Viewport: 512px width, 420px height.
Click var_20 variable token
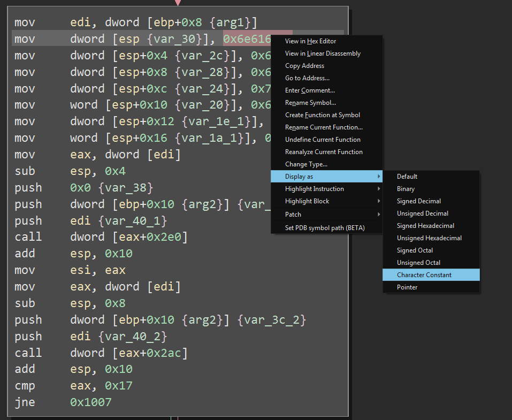(202, 105)
